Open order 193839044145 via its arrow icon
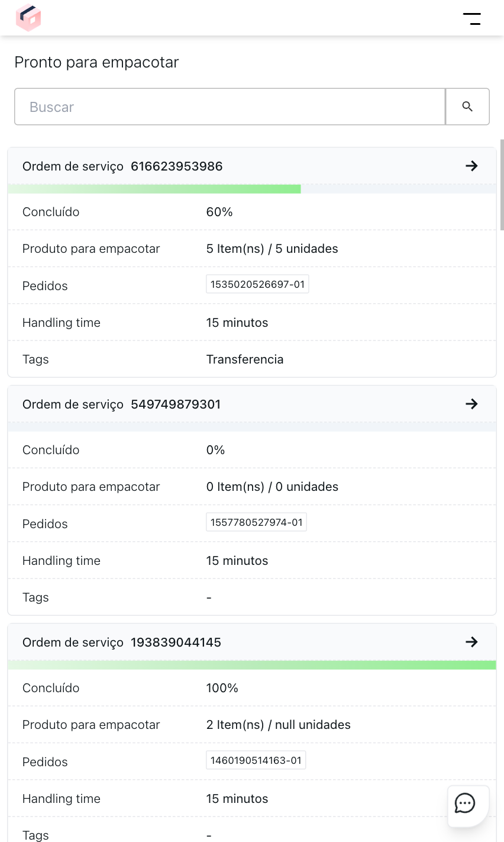 pos(471,642)
